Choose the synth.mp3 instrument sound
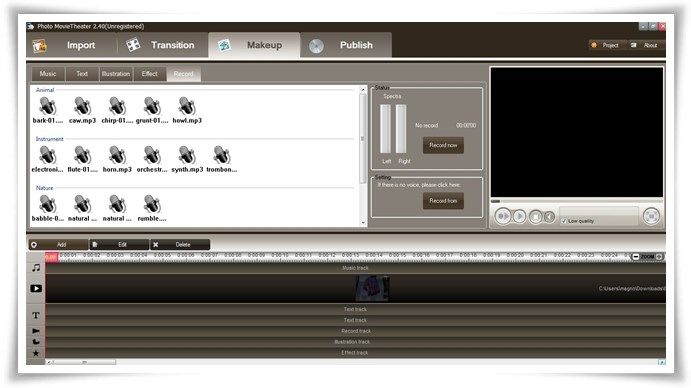The width and height of the screenshot is (691, 388). pos(187,159)
